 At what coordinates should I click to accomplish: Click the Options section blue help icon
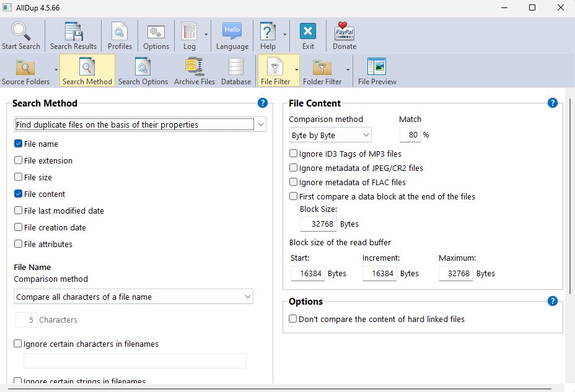pyautogui.click(x=553, y=301)
